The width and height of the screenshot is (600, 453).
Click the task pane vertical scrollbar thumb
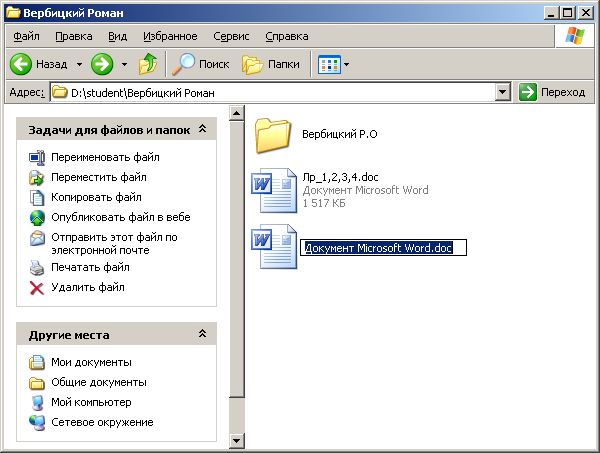[236, 259]
